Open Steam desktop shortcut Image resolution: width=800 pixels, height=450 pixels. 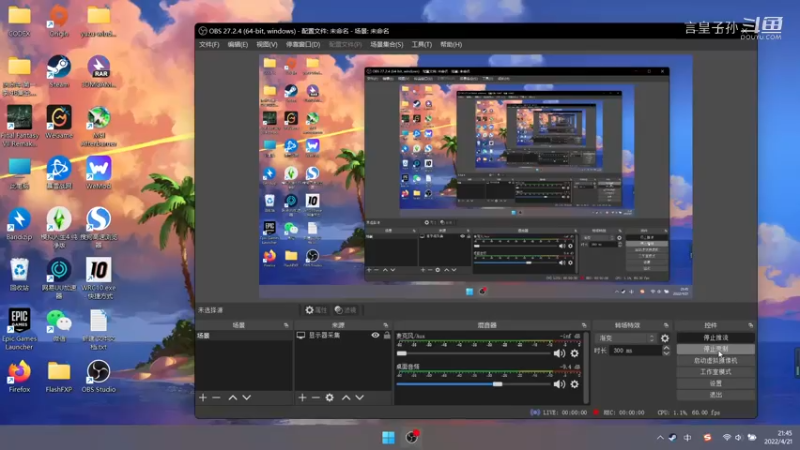pos(59,71)
